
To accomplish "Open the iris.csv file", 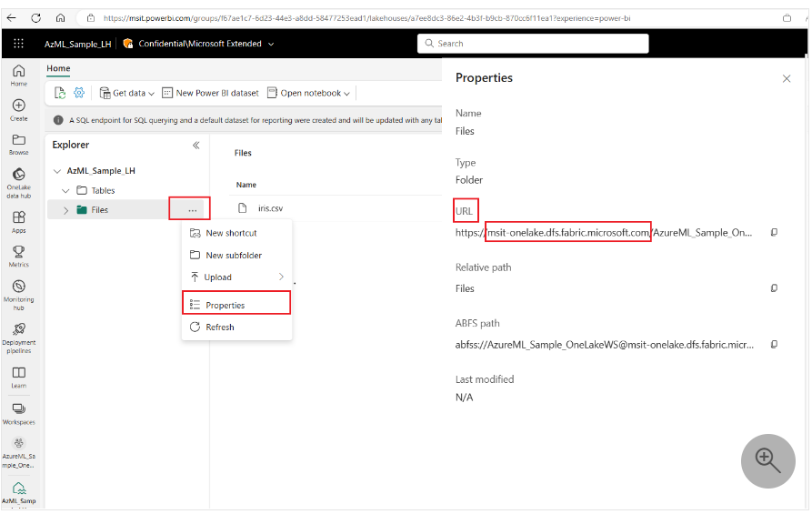I will pyautogui.click(x=270, y=208).
